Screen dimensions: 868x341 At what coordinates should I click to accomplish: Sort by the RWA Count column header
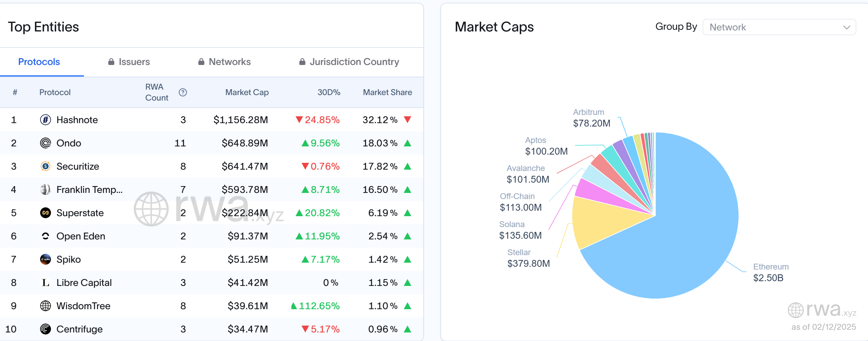157,92
